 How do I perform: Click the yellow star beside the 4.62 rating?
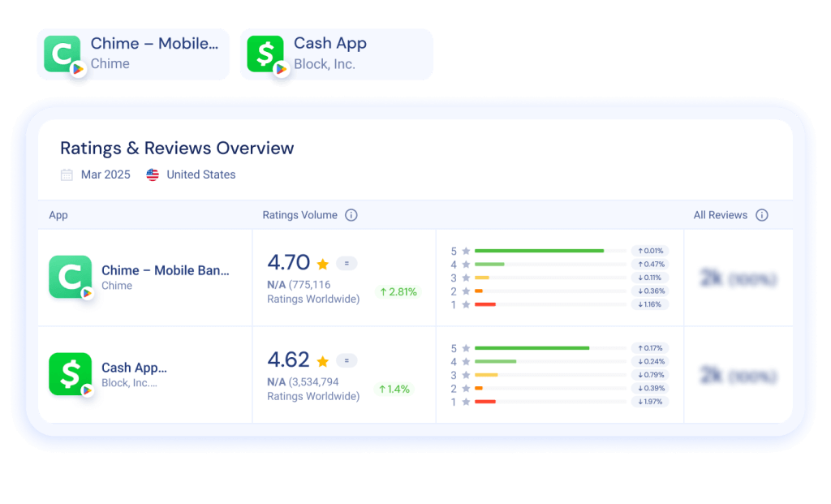323,360
